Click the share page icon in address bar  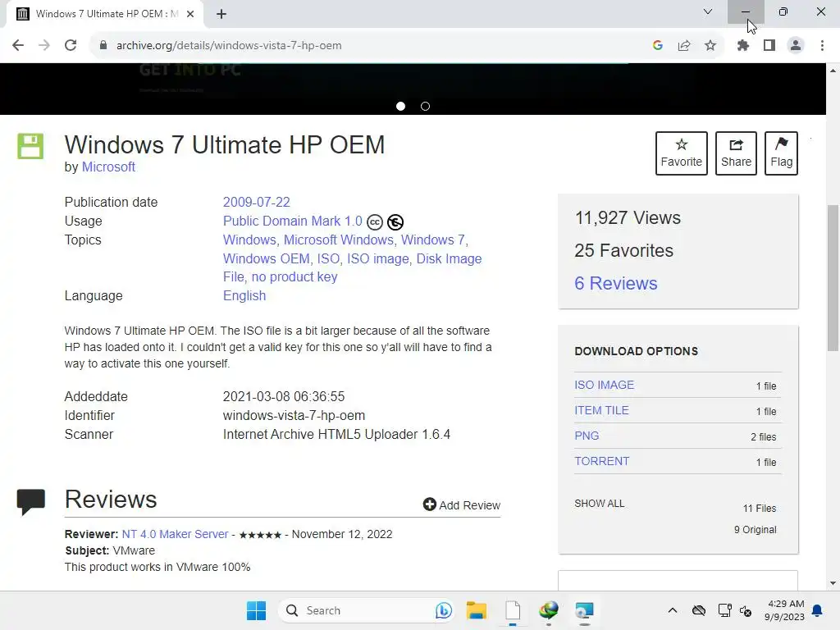[x=684, y=46]
